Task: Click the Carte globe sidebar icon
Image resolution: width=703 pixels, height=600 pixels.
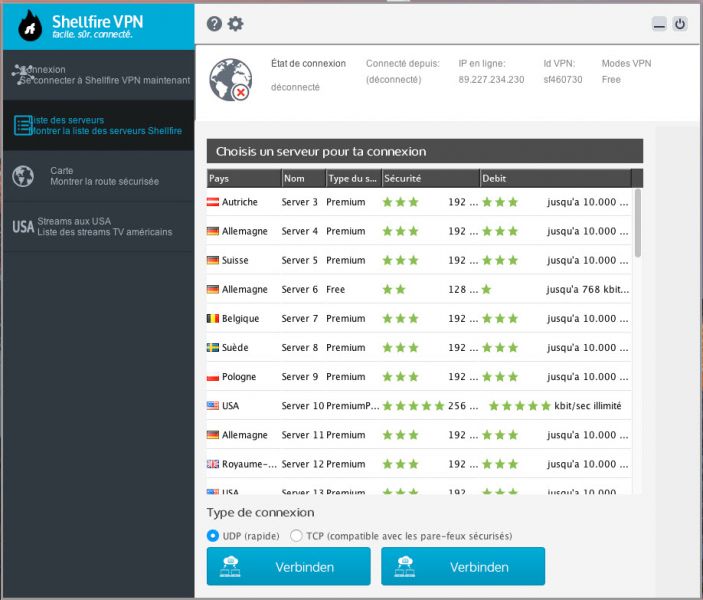Action: 23,176
